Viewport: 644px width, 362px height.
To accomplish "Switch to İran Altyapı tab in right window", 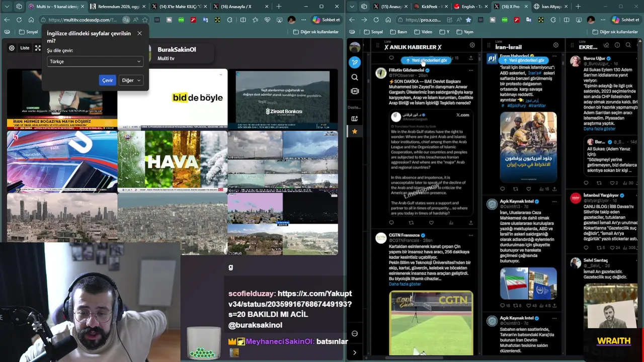I will pos(550,7).
